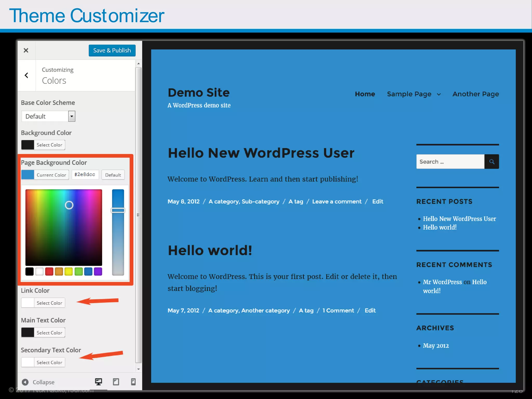Pick the purple palette swatch
Viewport: 532px width, 399px height.
coord(98,271)
